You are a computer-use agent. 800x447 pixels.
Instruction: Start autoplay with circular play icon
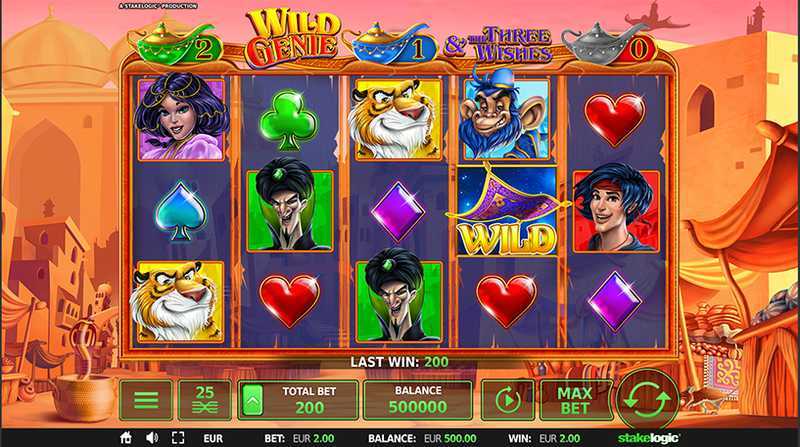tap(508, 400)
